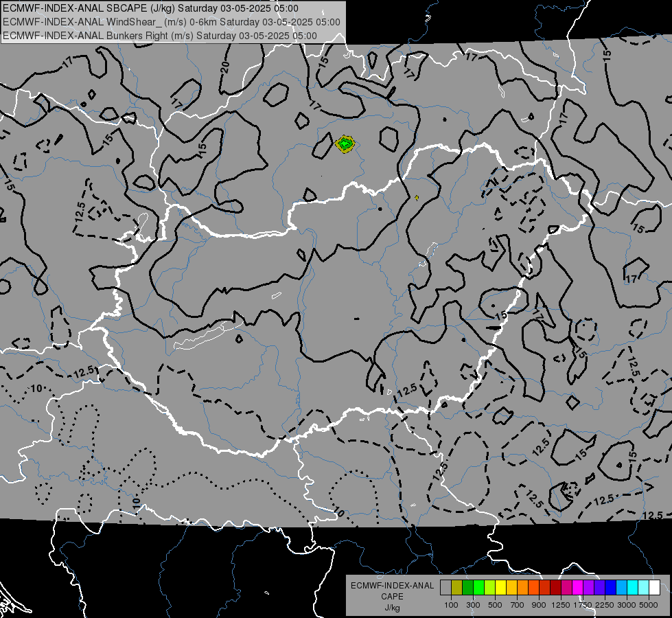Click the WindShear 0-6km title line

[x=172, y=22]
